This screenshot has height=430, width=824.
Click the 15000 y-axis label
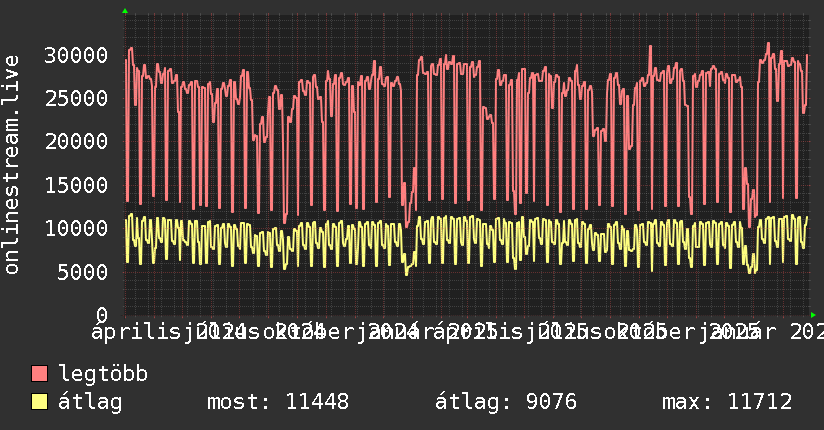click(x=76, y=185)
